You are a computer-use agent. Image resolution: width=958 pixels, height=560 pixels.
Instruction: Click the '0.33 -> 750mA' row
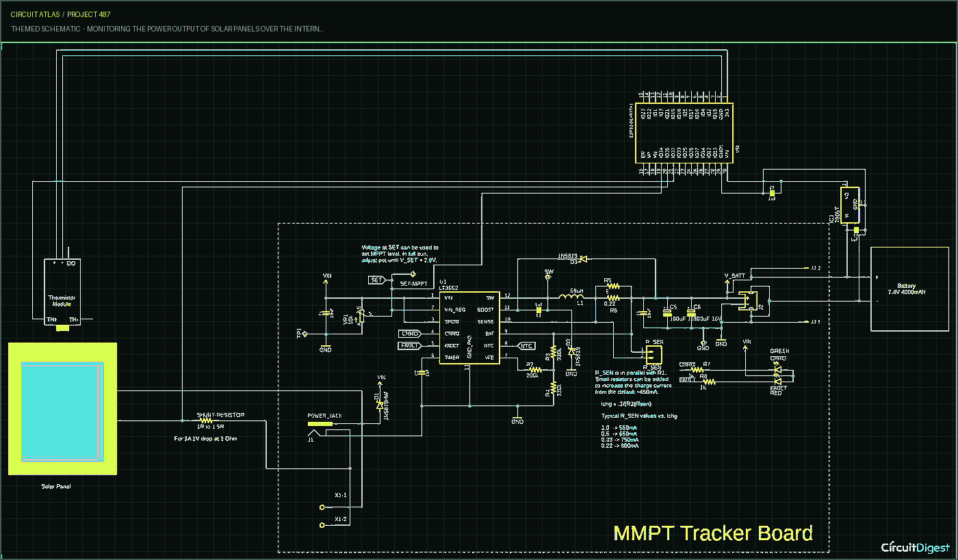pos(619,440)
